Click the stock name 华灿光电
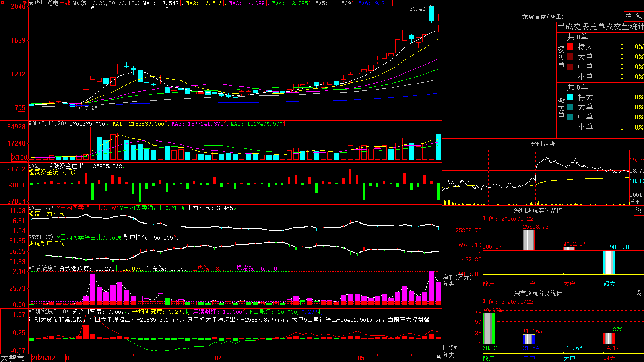644x362 pixels. [x=46, y=3]
